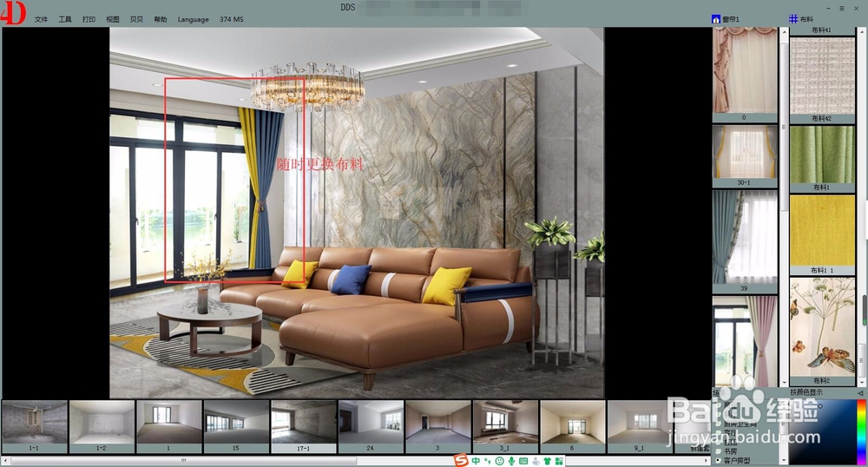Image resolution: width=868 pixels, height=467 pixels.
Task: Open the 贝贝 menu
Action: pyautogui.click(x=136, y=19)
